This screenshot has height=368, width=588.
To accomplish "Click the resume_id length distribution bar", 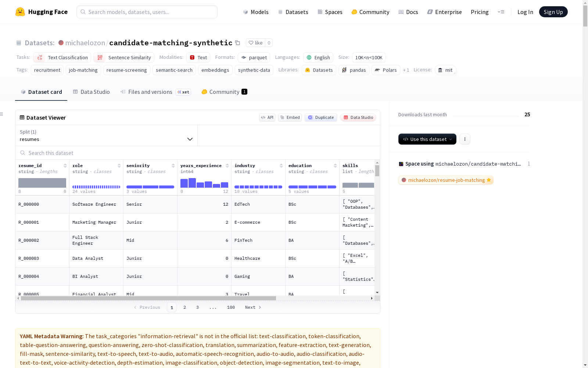I will [42, 183].
